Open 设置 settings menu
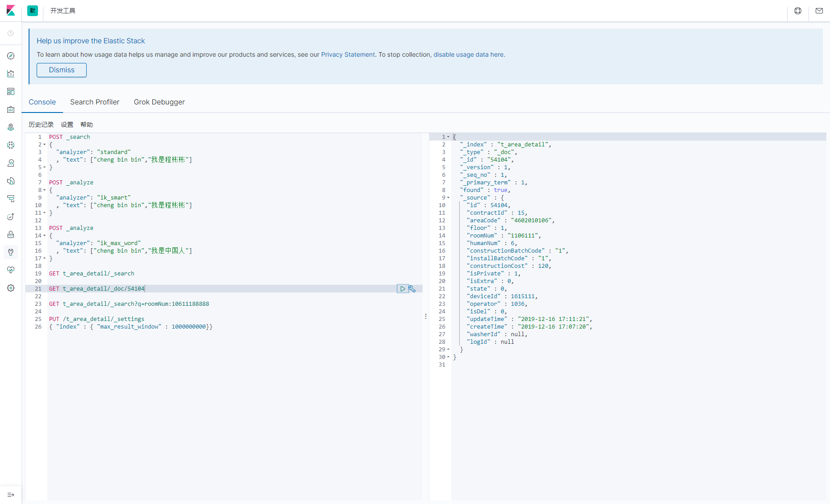The height and width of the screenshot is (504, 830). [67, 125]
